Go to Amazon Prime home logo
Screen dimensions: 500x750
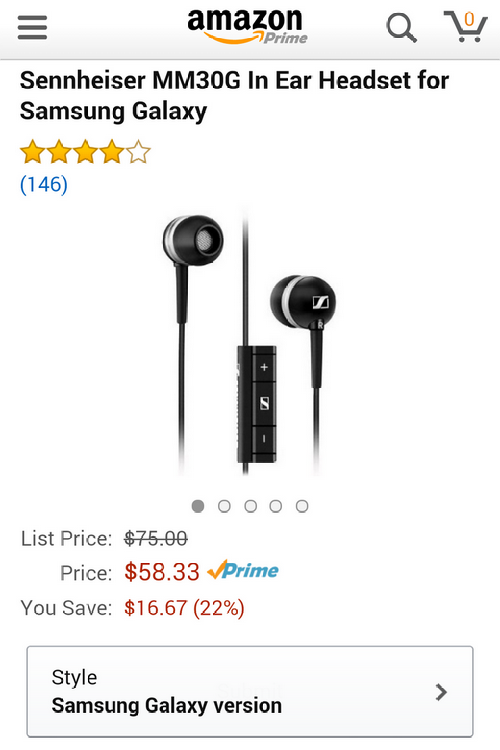tap(247, 27)
